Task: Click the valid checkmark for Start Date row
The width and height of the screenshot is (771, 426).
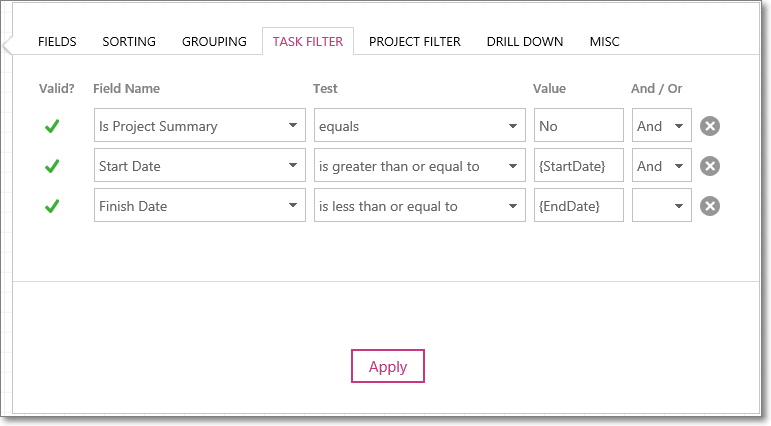Action: tap(52, 166)
